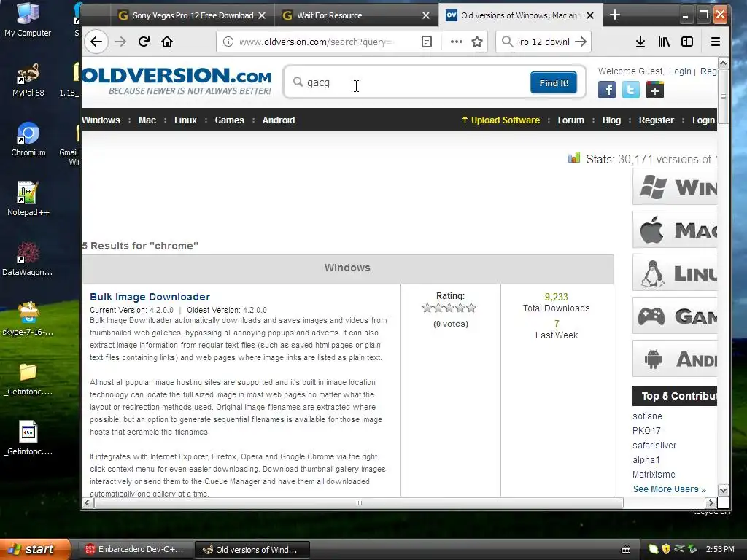The width and height of the screenshot is (747, 560).
Task: Switch to Embarcadero Dev-C++ taskbar item
Action: (134, 550)
